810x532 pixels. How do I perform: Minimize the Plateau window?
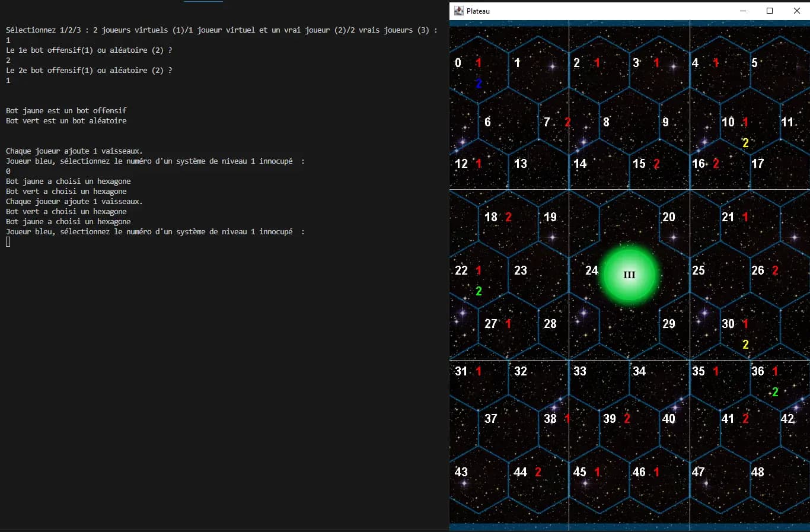(x=743, y=11)
